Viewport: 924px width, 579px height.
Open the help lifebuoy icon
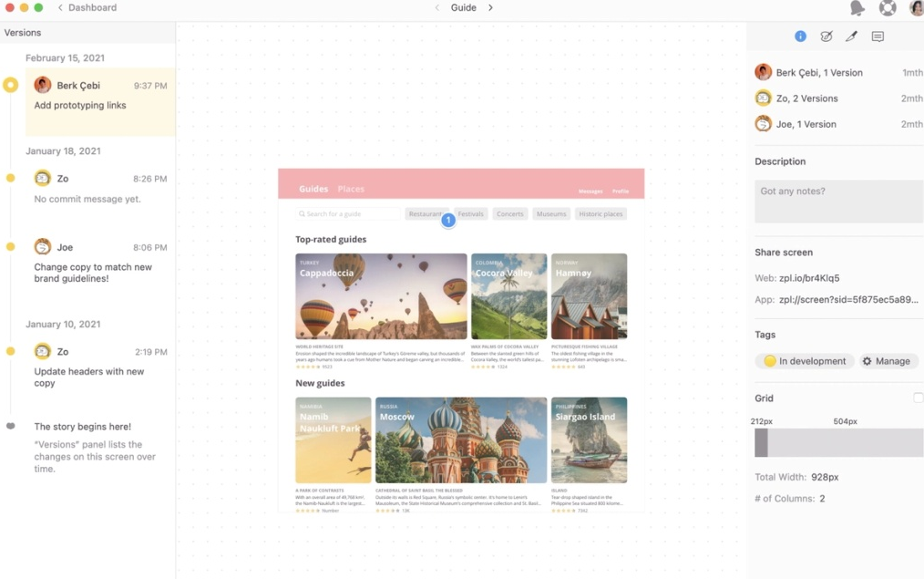[888, 7]
